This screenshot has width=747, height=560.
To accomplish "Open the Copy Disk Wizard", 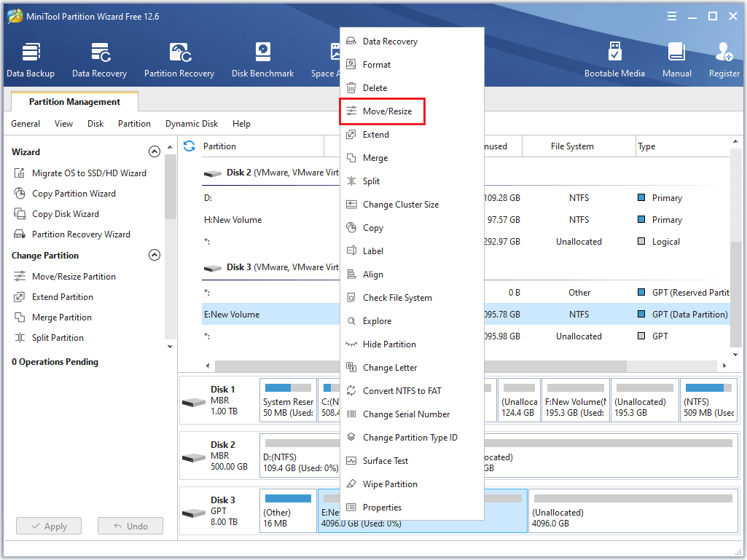I will (x=57, y=214).
